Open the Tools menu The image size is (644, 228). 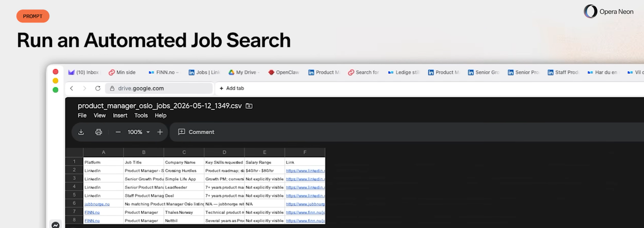click(x=141, y=116)
